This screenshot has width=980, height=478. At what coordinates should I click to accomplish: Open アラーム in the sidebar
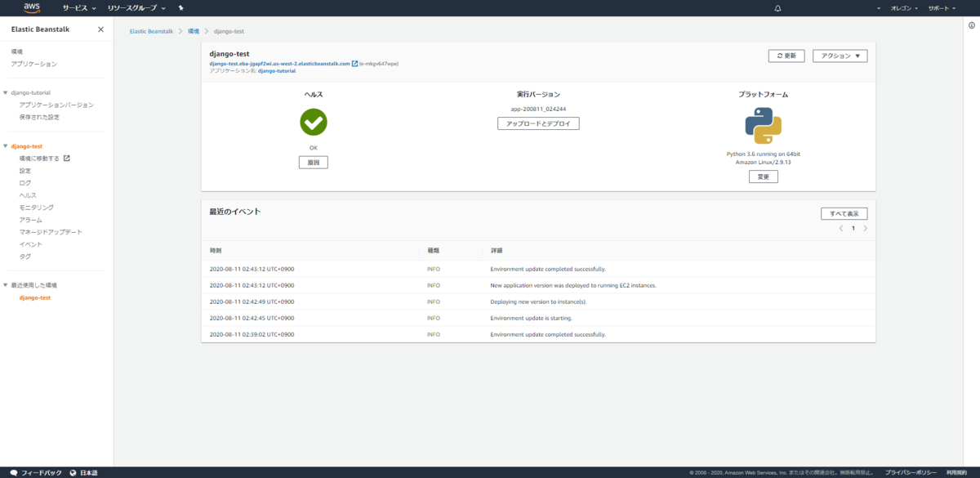coord(31,220)
